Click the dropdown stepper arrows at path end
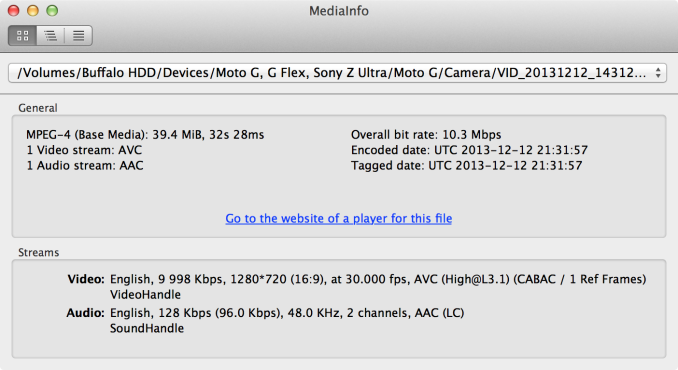The width and height of the screenshot is (678, 370). coord(658,73)
